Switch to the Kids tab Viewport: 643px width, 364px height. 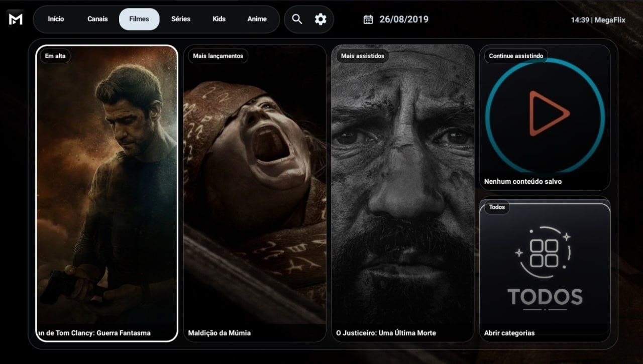point(219,19)
